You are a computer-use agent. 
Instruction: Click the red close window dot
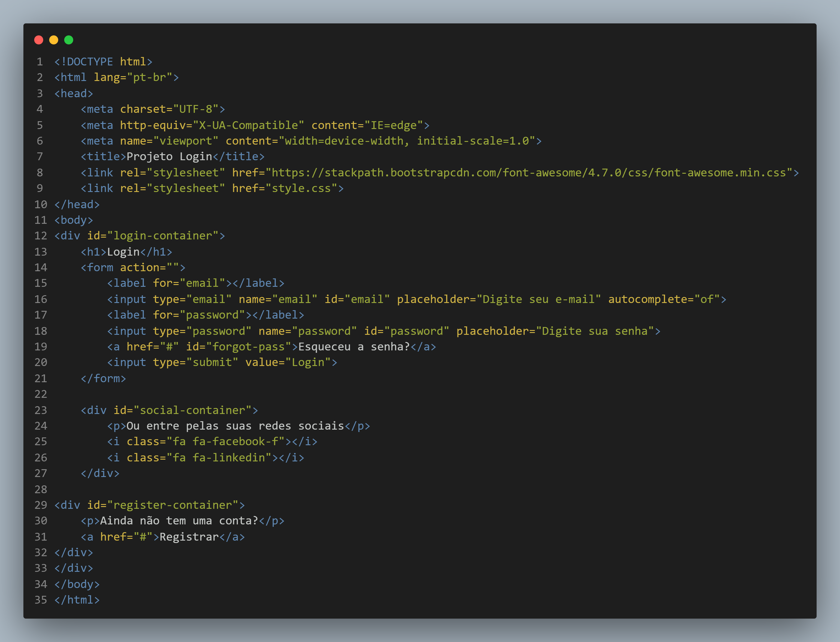pyautogui.click(x=39, y=40)
